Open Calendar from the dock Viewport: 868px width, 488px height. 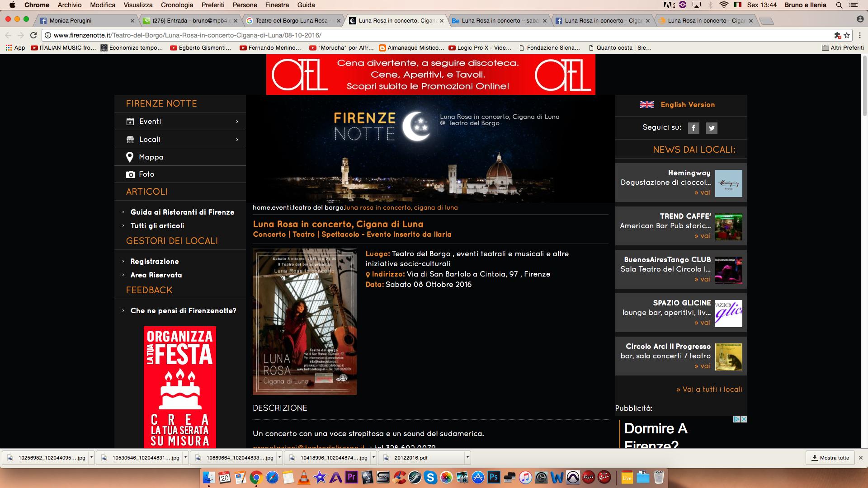pyautogui.click(x=225, y=477)
